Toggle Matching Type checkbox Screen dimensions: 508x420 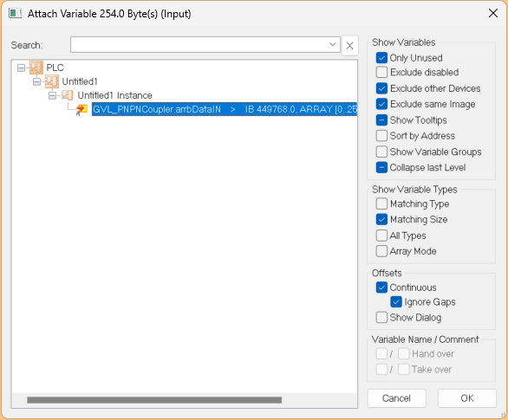pyautogui.click(x=381, y=204)
